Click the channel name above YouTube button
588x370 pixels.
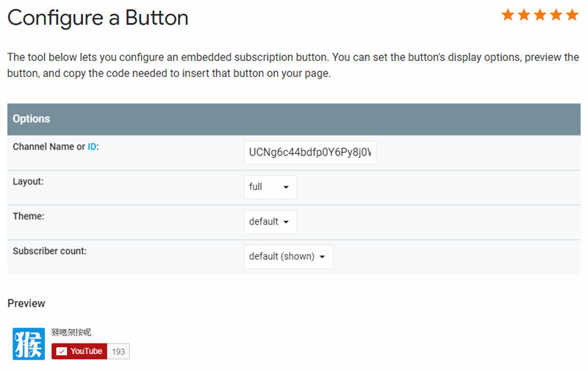pos(71,333)
